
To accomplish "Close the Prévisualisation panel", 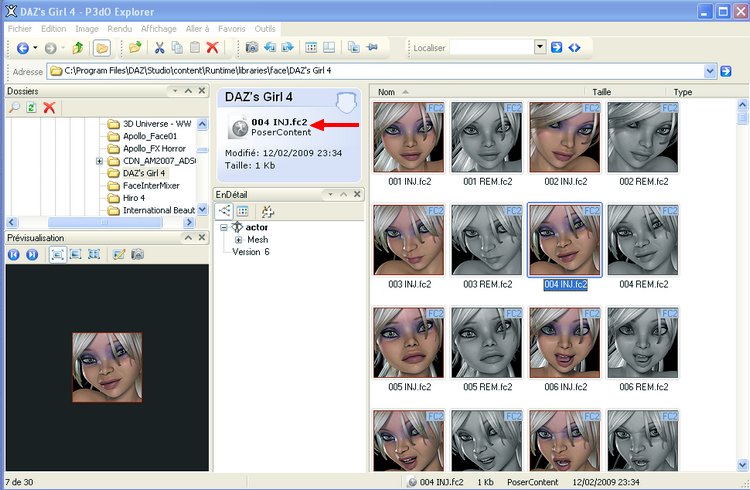I will click(x=202, y=238).
